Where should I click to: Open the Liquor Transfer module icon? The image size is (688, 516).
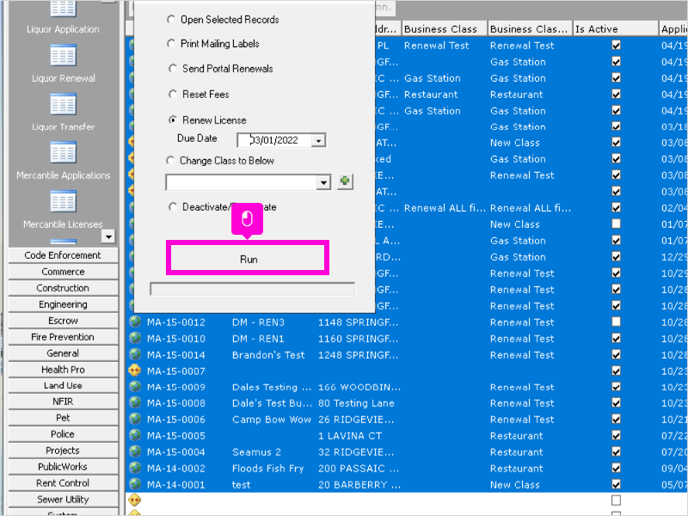pos(63,104)
